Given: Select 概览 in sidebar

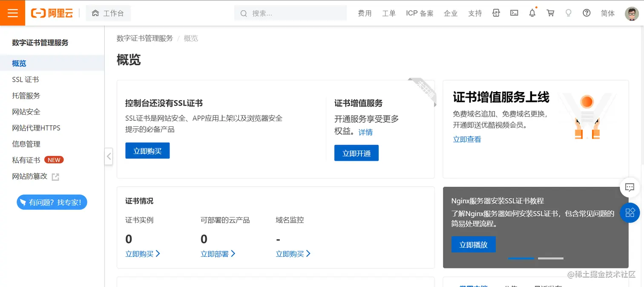Looking at the screenshot, I should click(52, 63).
